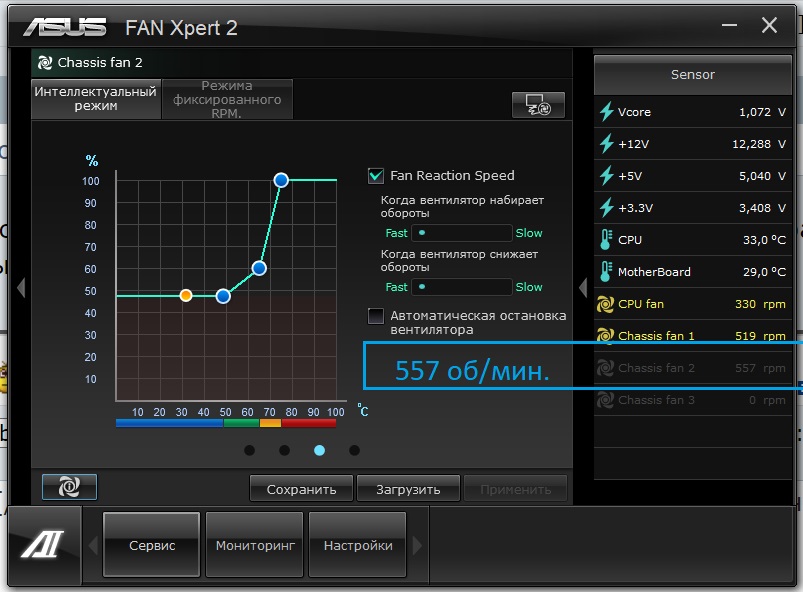Collapse the Sensor panel using its arrow
Image resolution: width=803 pixels, height=592 pixels.
click(x=583, y=287)
